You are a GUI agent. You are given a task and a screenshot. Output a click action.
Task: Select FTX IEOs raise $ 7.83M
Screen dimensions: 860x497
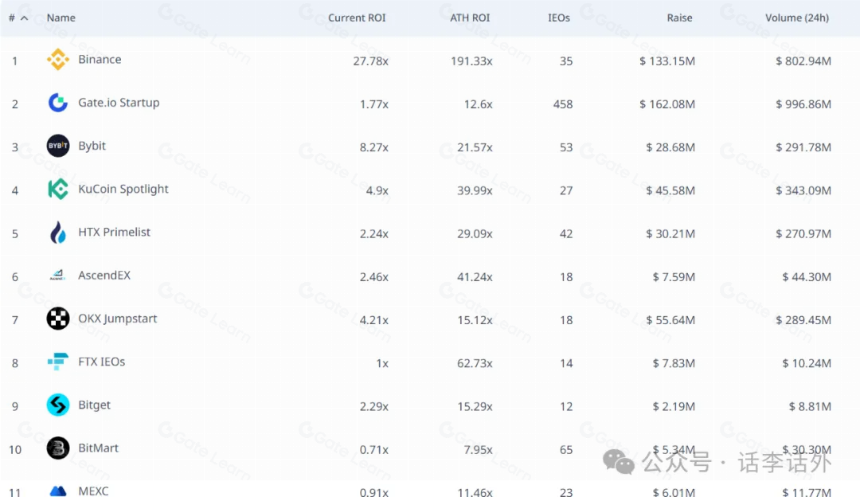pos(674,363)
